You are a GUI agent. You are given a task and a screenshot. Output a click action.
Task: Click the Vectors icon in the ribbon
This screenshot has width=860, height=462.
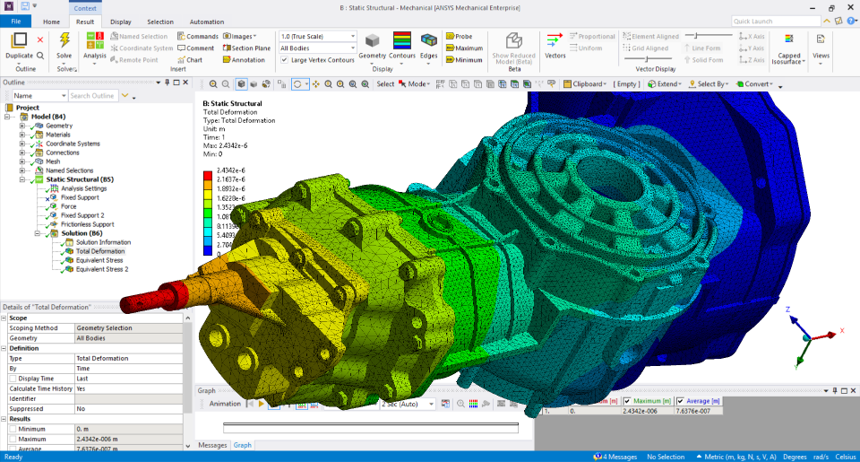click(555, 42)
